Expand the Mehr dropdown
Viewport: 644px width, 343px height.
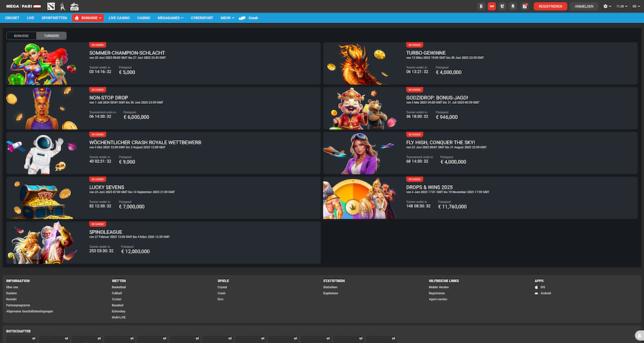pyautogui.click(x=227, y=18)
